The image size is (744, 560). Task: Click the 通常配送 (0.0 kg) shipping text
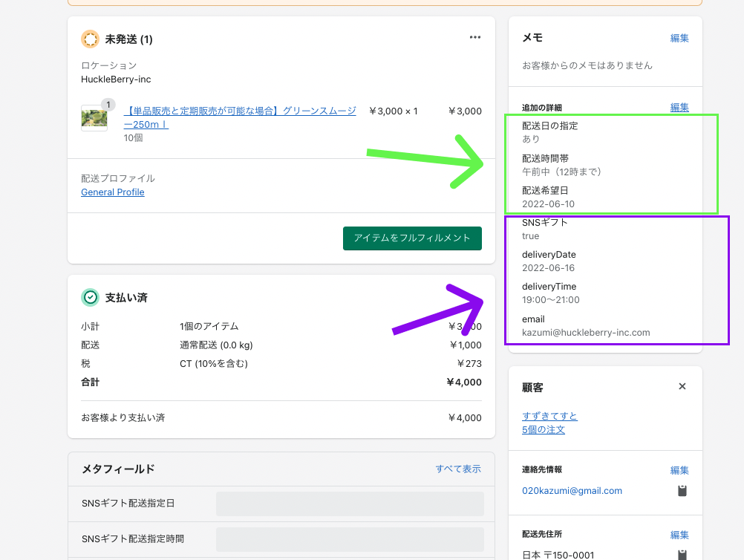[x=216, y=345]
